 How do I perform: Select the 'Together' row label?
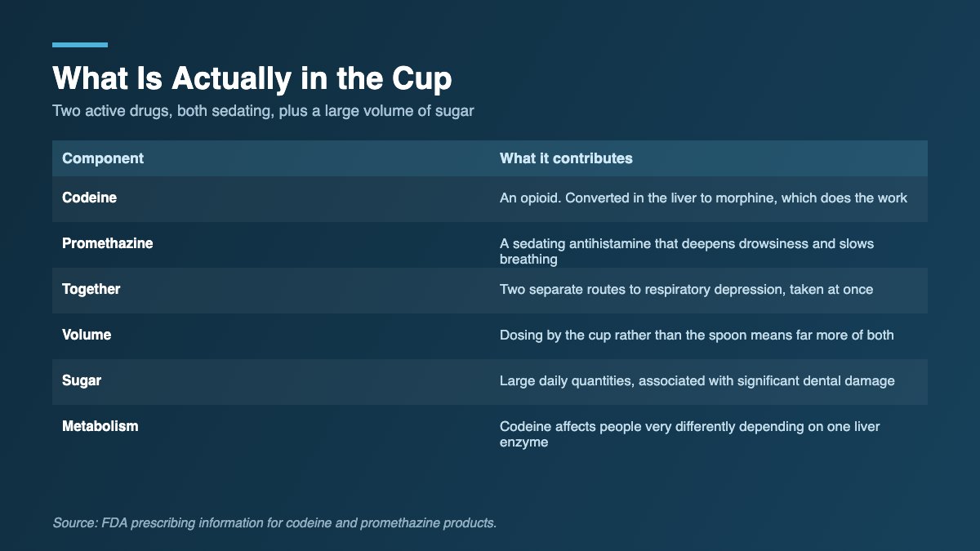coord(91,289)
